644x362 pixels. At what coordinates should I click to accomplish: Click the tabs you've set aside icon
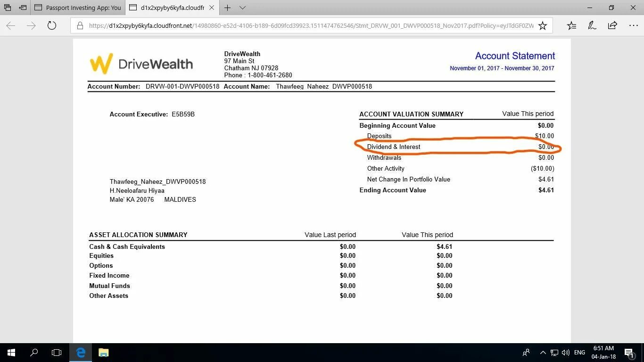click(x=8, y=8)
